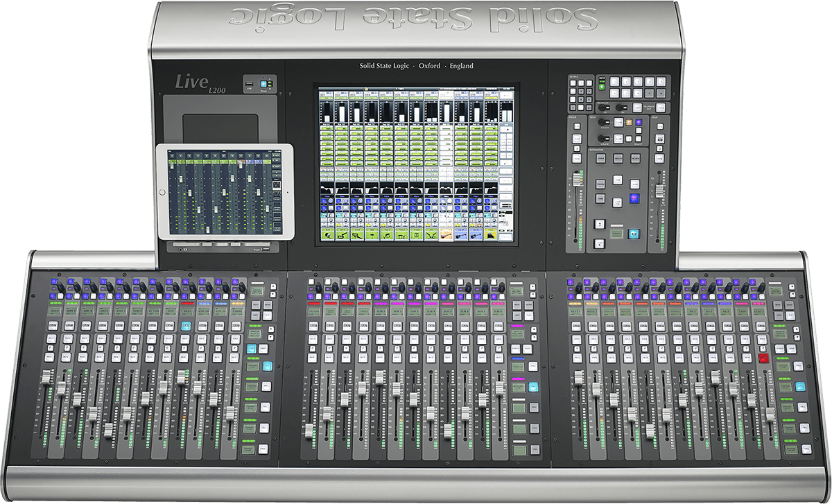Tap the PIANO scribble strip display
832x504 pixels.
coord(236,311)
